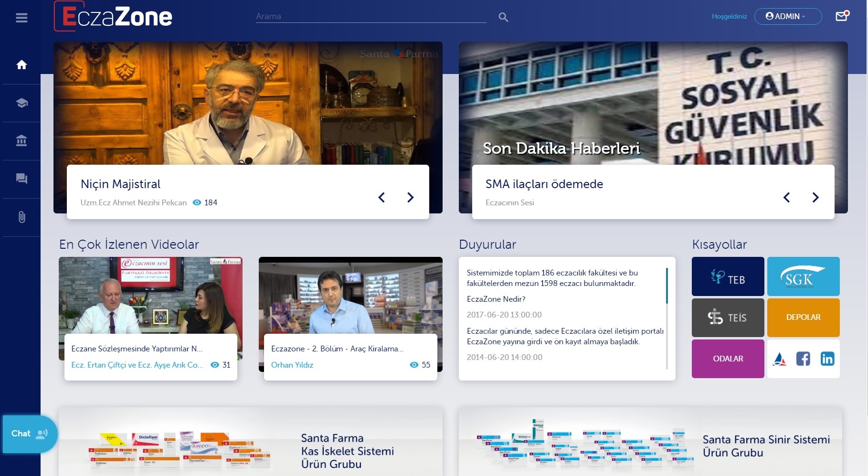Open the institution building sidebar icon

(x=21, y=141)
